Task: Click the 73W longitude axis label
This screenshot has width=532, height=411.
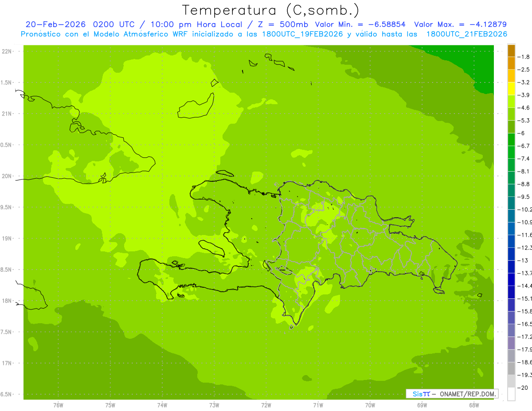Action: coord(214,405)
